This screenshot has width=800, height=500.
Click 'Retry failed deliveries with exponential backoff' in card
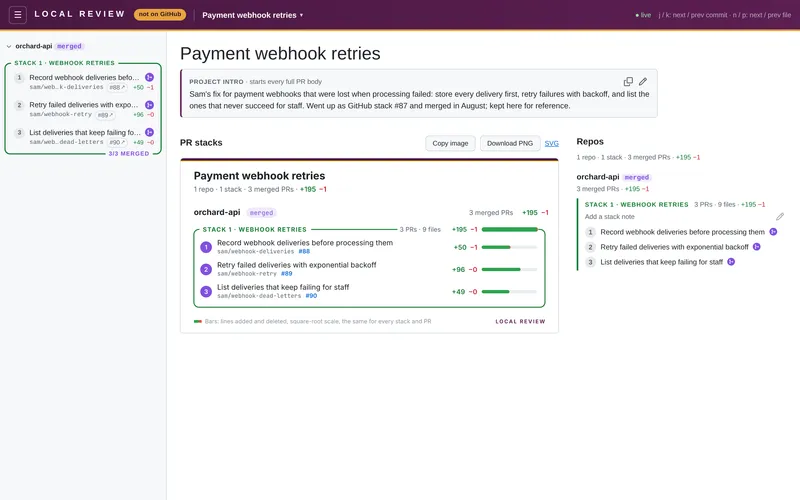click(x=296, y=265)
